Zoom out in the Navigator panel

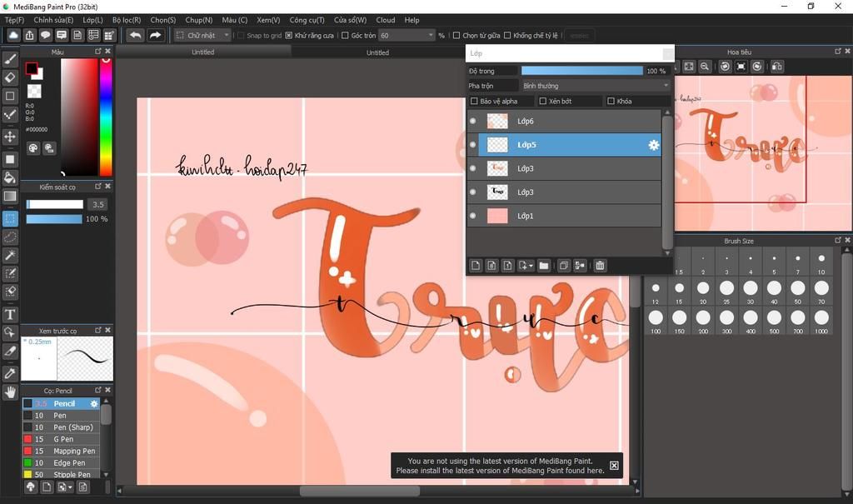coord(705,67)
